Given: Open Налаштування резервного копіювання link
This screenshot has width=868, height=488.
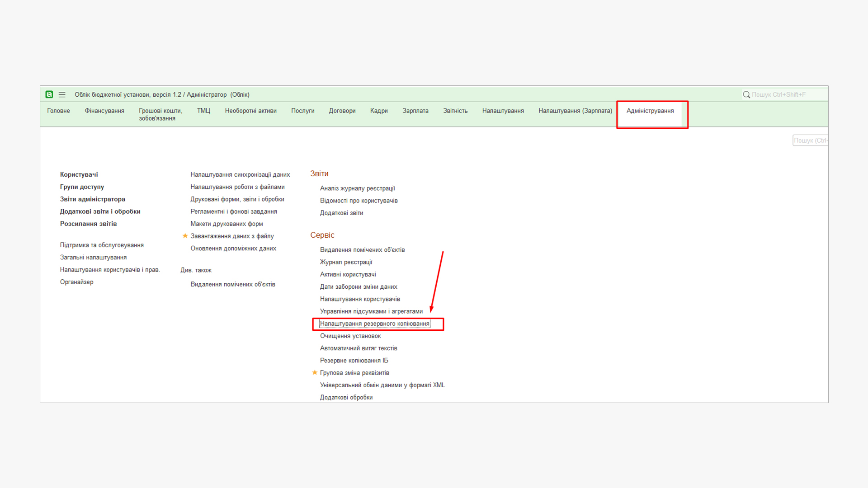Looking at the screenshot, I should 374,324.
